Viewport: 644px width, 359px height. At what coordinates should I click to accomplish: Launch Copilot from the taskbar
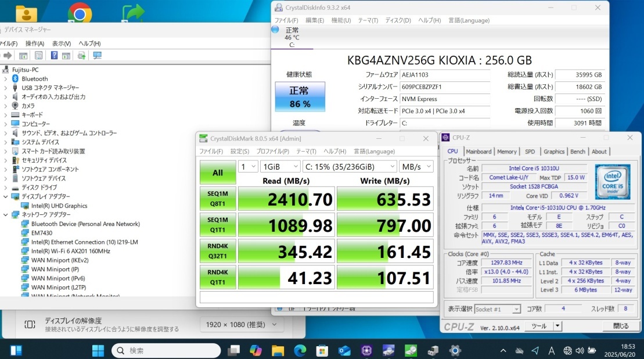click(x=256, y=350)
